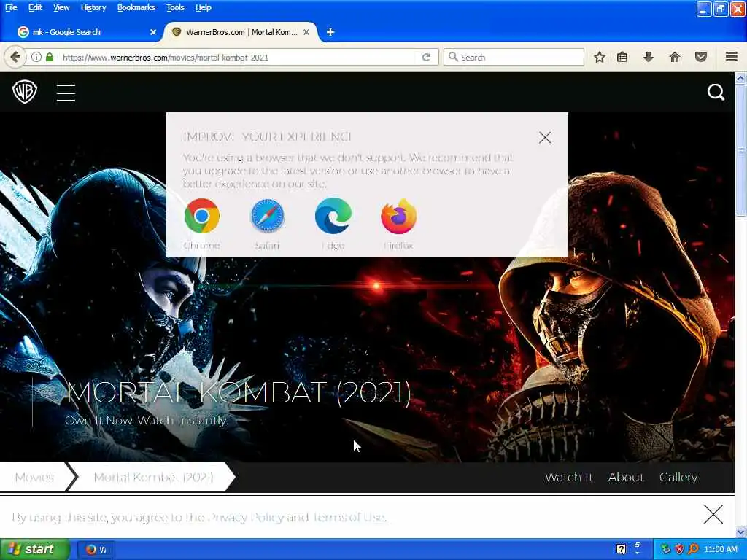Viewport: 747px width, 560px height.
Task: Jump to the Watch It section
Action: [569, 477]
